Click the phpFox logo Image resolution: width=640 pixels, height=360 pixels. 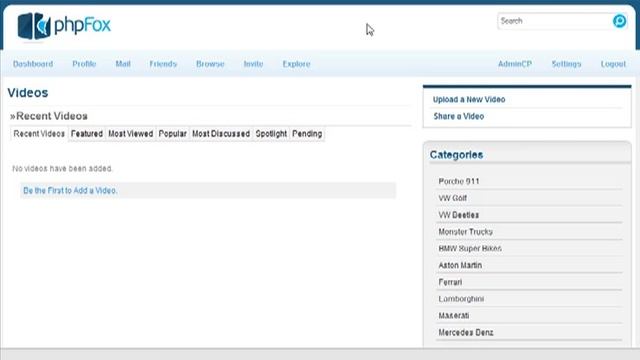click(64, 26)
